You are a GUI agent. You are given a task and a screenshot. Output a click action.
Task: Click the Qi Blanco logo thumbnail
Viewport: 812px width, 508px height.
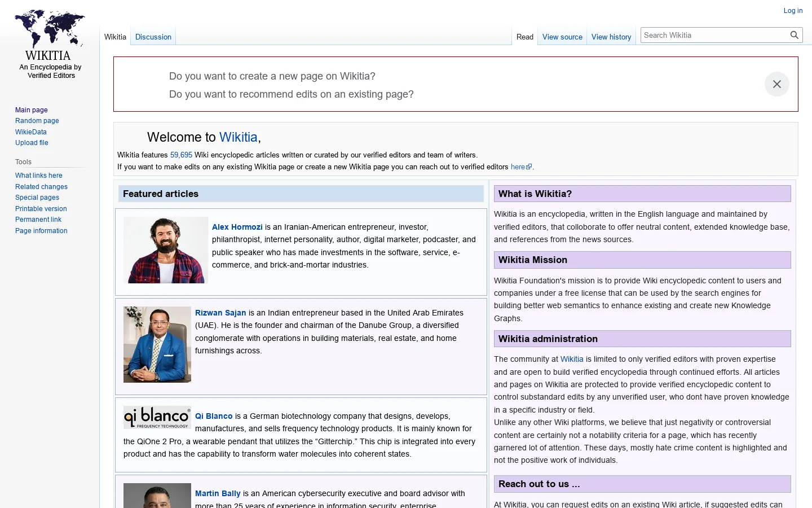157,417
